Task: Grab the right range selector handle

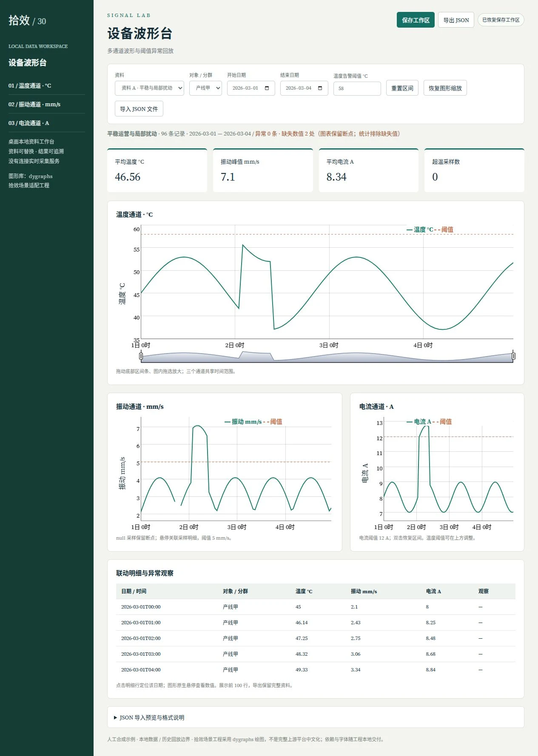Action: [513, 356]
